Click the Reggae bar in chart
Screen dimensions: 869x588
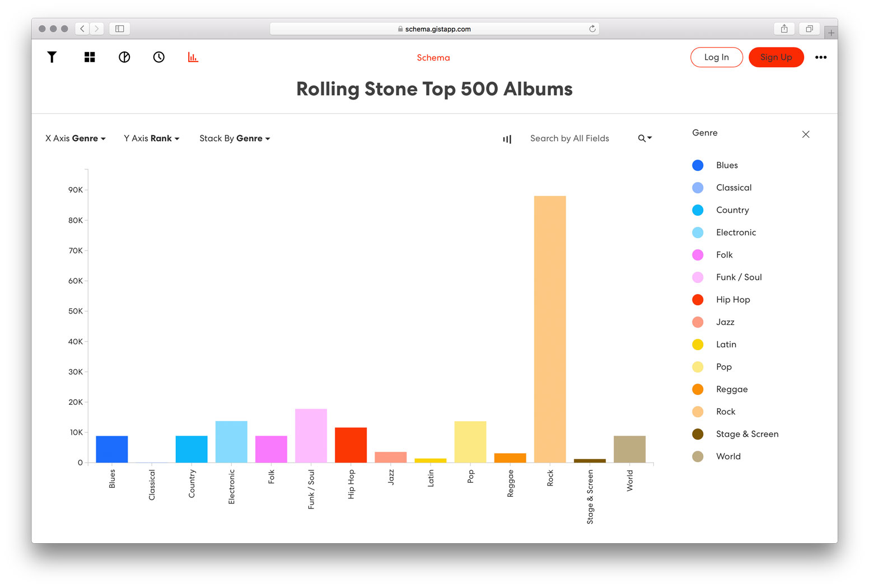pos(510,458)
